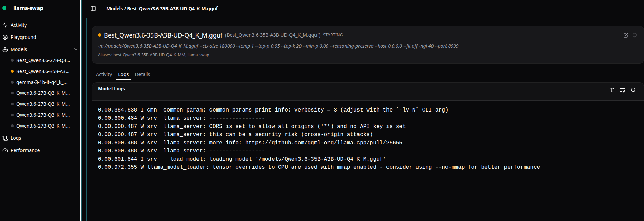Open model in new window icon

(626, 35)
